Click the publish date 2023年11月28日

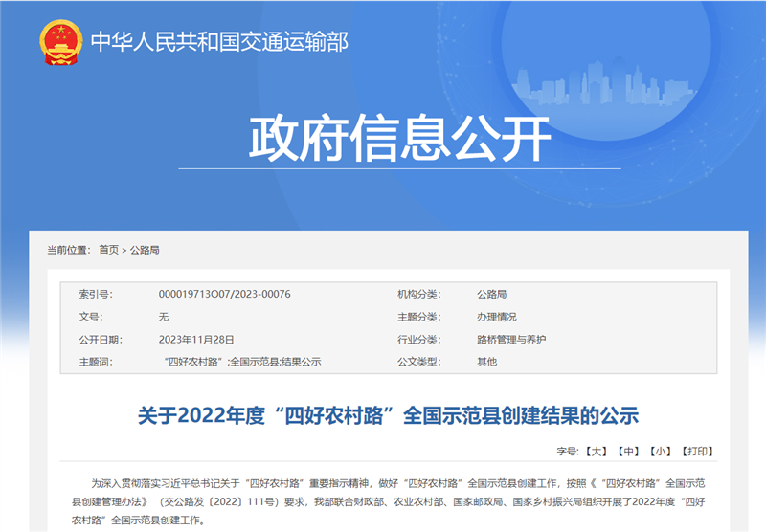tap(196, 340)
